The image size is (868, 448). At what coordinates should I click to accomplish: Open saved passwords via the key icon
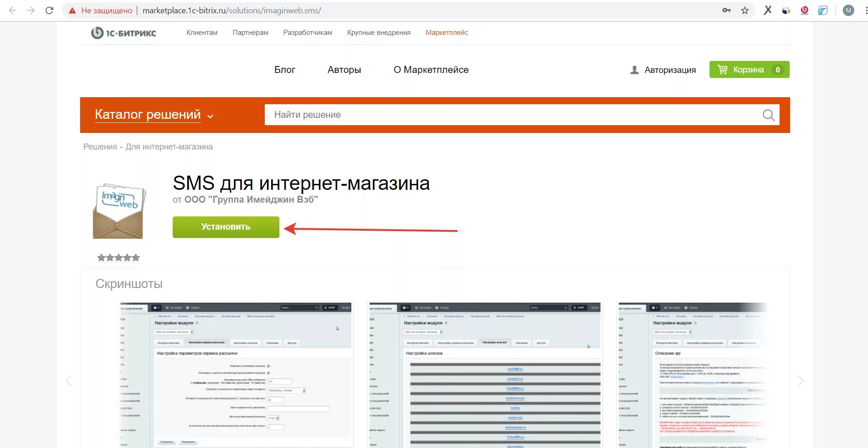tap(726, 10)
